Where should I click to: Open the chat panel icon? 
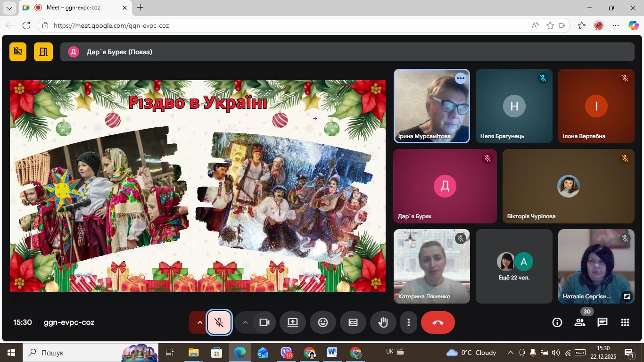[x=602, y=322]
